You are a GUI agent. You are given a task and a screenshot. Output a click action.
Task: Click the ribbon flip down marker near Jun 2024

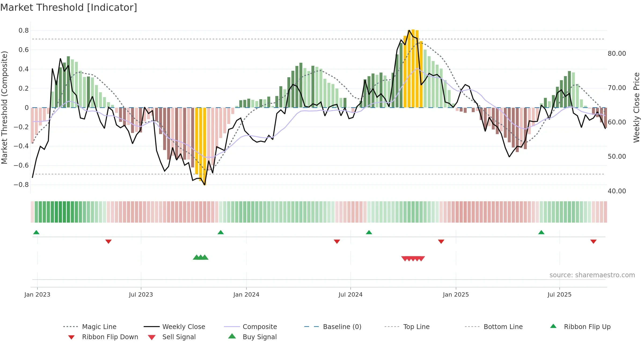(337, 242)
